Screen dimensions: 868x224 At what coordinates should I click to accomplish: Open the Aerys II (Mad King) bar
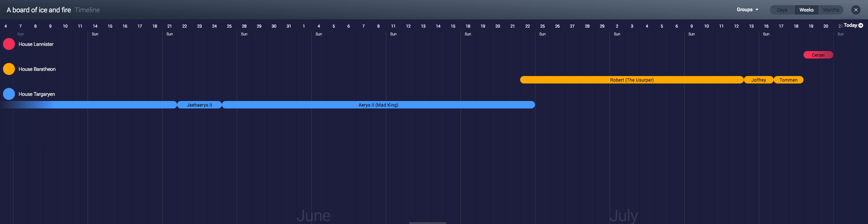(x=378, y=105)
